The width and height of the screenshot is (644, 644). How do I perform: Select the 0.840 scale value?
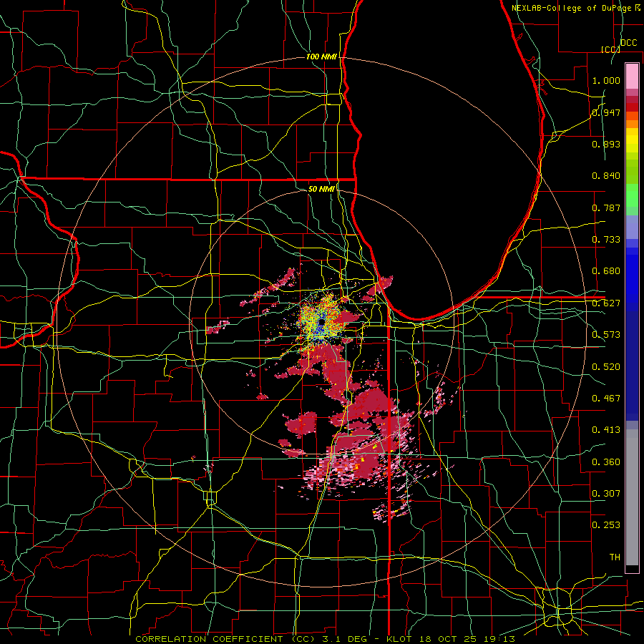click(x=606, y=176)
